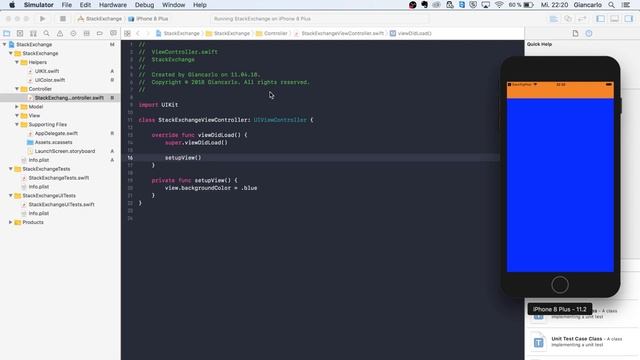Select StackExchang...ontroller.swift in navigator
The height and width of the screenshot is (360, 640).
pyautogui.click(x=69, y=98)
